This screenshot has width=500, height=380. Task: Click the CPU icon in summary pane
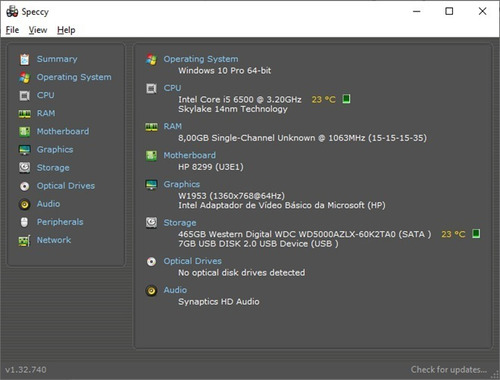[x=151, y=89]
